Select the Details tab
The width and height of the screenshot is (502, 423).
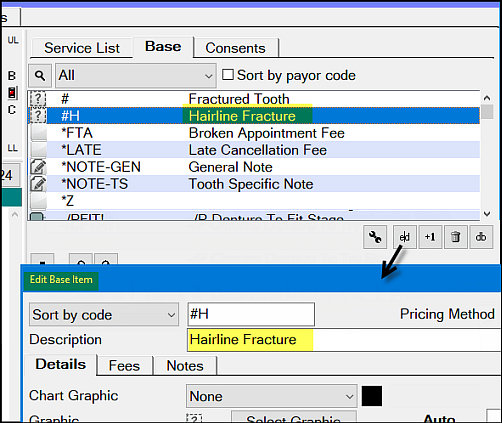click(x=61, y=364)
